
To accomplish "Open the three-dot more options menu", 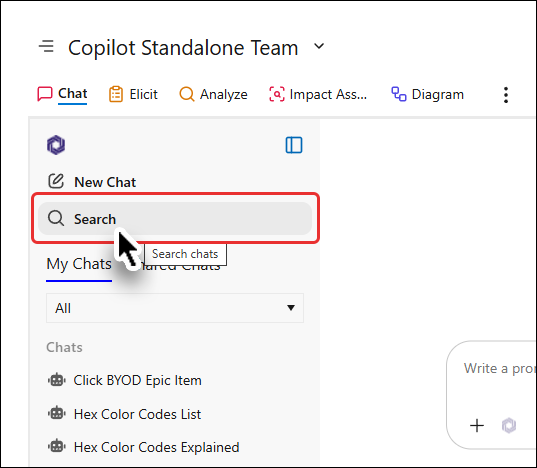I will (x=506, y=95).
